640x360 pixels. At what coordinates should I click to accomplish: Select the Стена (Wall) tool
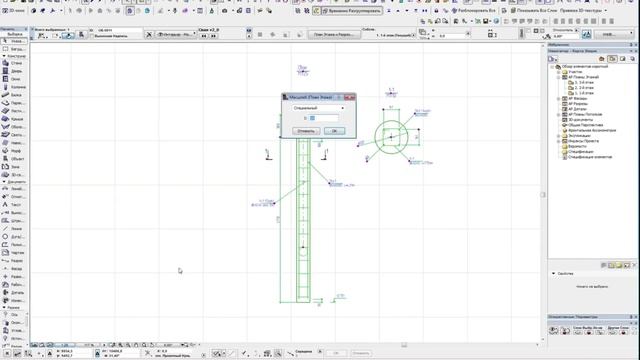click(13, 63)
